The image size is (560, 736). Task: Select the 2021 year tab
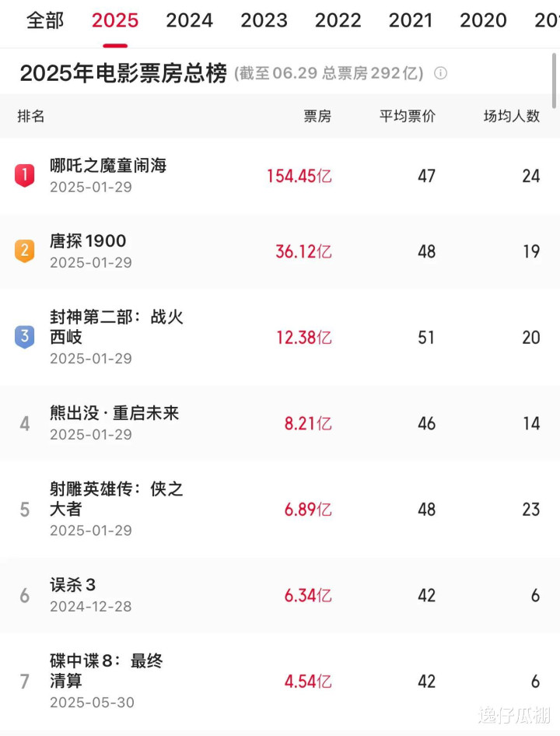tap(411, 21)
